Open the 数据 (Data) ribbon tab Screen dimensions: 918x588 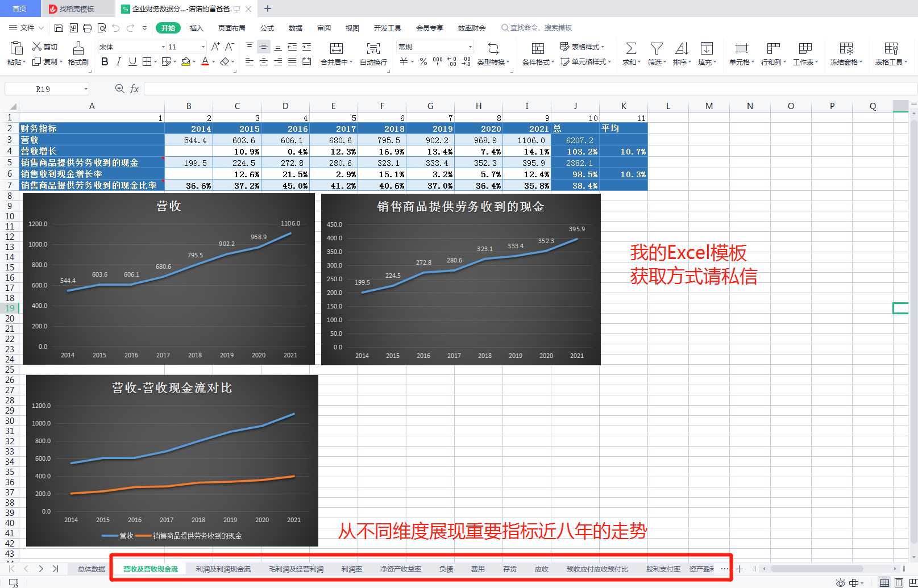(x=296, y=28)
